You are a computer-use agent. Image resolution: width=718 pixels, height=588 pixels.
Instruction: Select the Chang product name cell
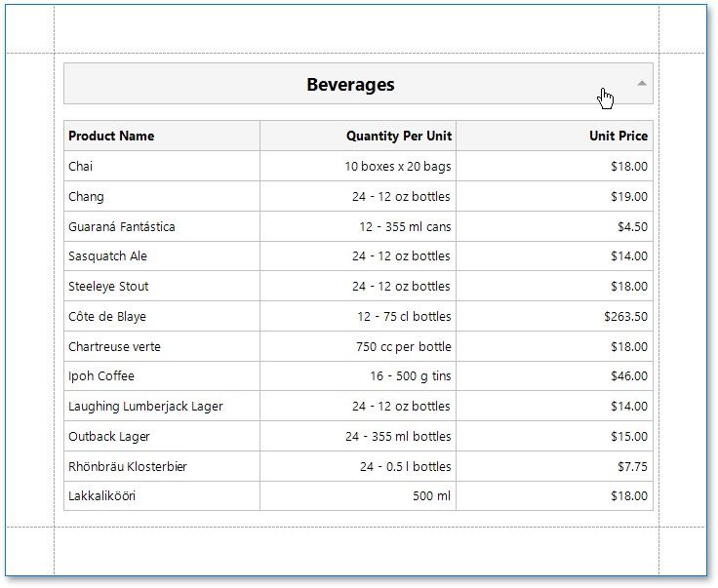[86, 197]
